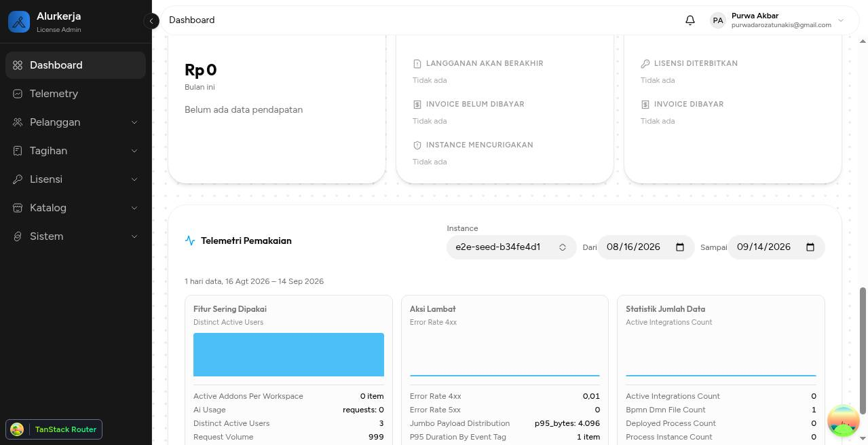Open calendar picker on Sampai date
The image size is (868, 445).
810,247
